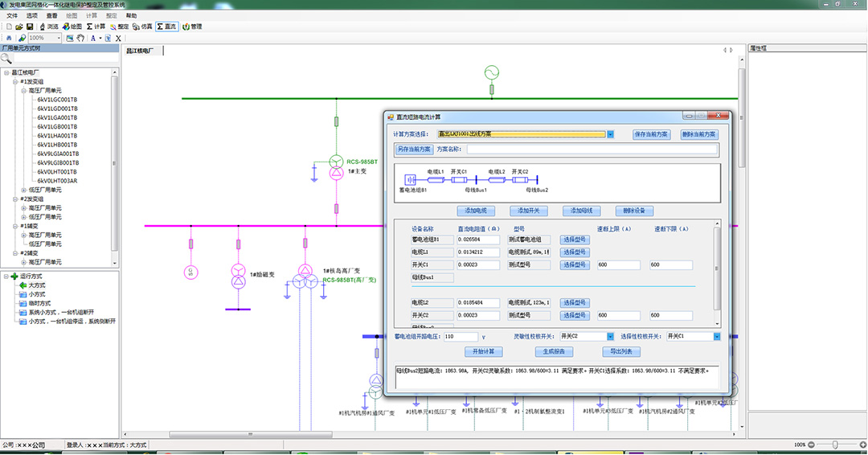The width and height of the screenshot is (868, 455).
Task: Select 临时方式 in the operating mode list
Action: click(x=38, y=303)
